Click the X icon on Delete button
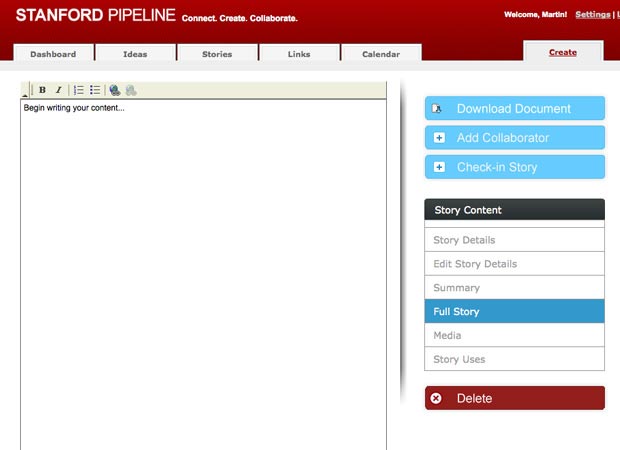This screenshot has height=450, width=620. click(x=436, y=398)
